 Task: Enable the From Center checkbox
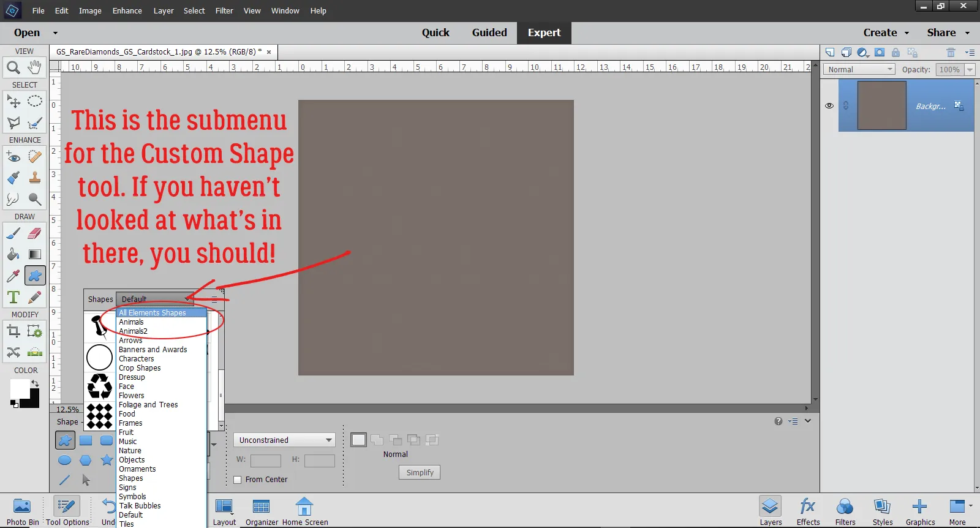238,480
